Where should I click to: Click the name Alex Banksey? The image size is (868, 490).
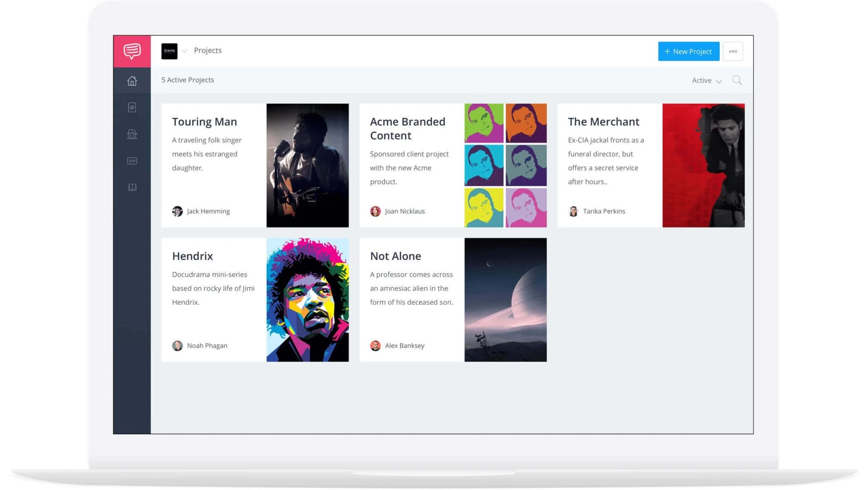click(404, 346)
